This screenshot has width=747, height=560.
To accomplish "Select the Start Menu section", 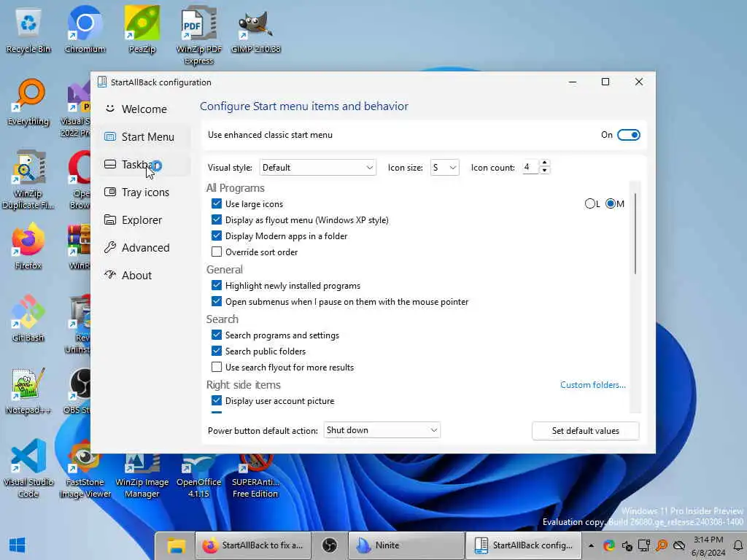I will tap(144, 137).
